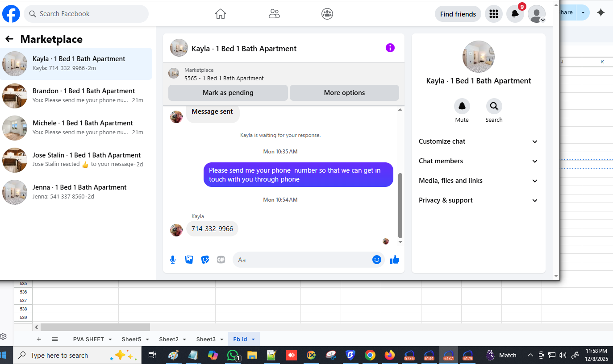Attach a photo with the image icon
This screenshot has width=613, height=364.
click(x=189, y=260)
